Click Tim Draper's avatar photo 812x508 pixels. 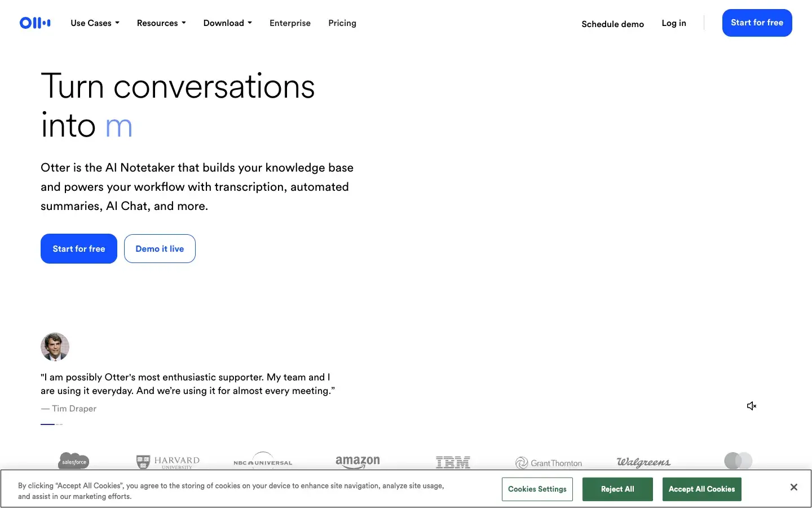coord(55,347)
